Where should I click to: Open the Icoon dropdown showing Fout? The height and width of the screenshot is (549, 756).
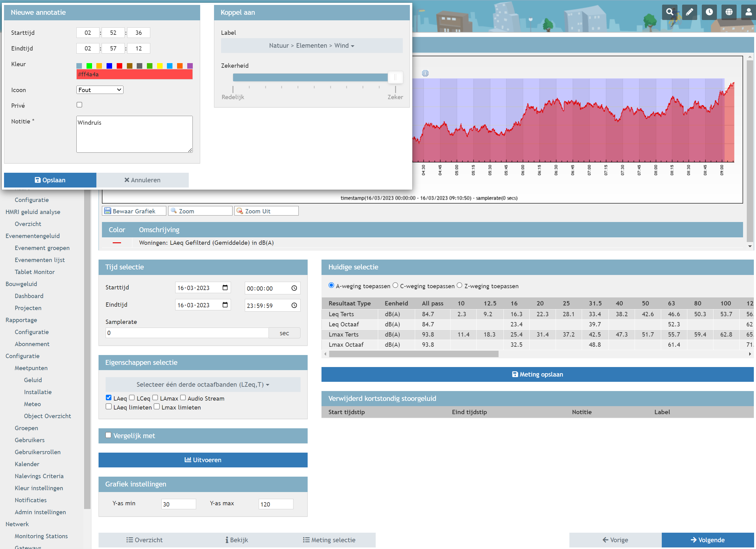100,90
